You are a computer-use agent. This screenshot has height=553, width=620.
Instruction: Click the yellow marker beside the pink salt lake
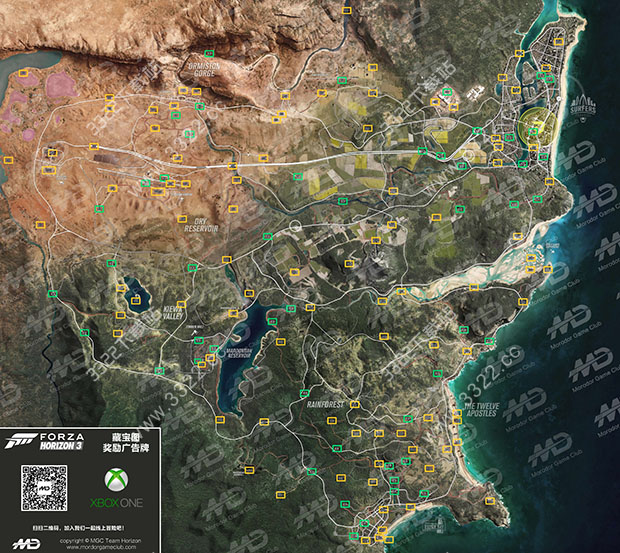point(23,73)
